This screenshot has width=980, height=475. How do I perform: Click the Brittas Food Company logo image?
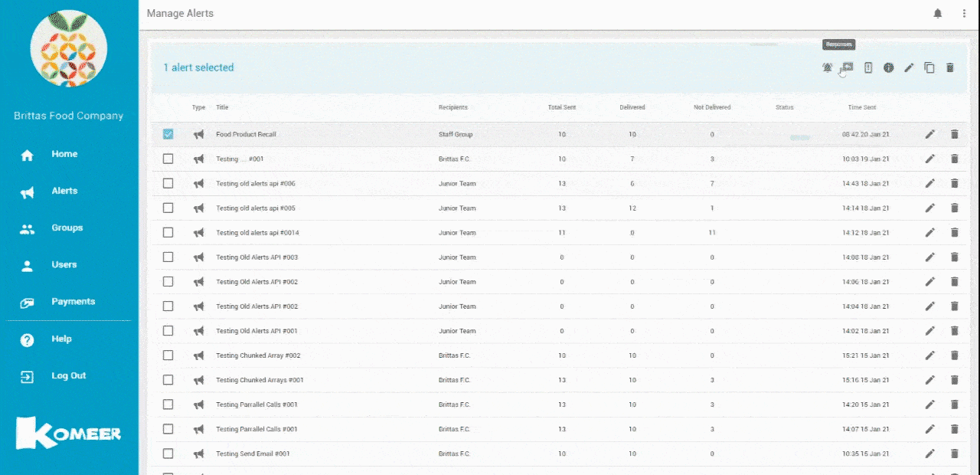(68, 49)
